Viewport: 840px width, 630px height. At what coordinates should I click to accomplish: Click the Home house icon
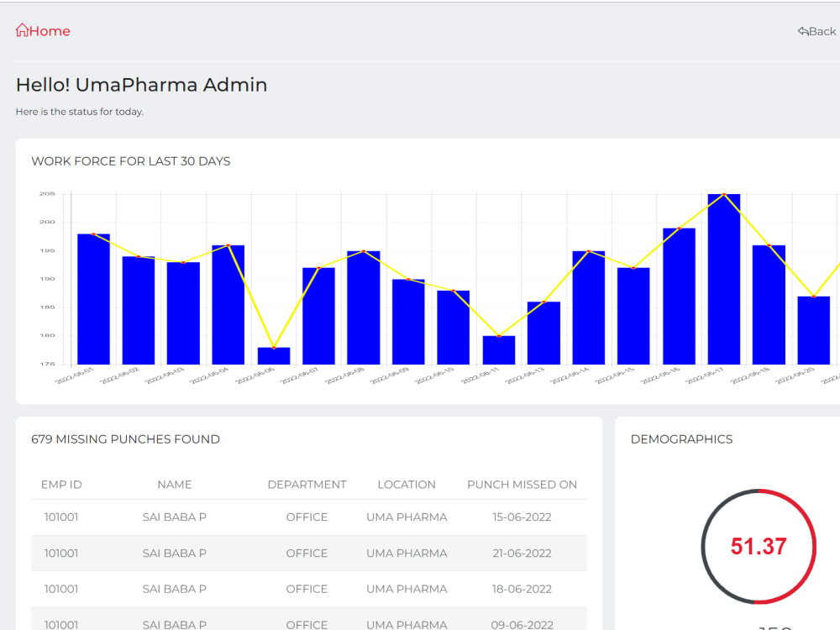pos(22,30)
